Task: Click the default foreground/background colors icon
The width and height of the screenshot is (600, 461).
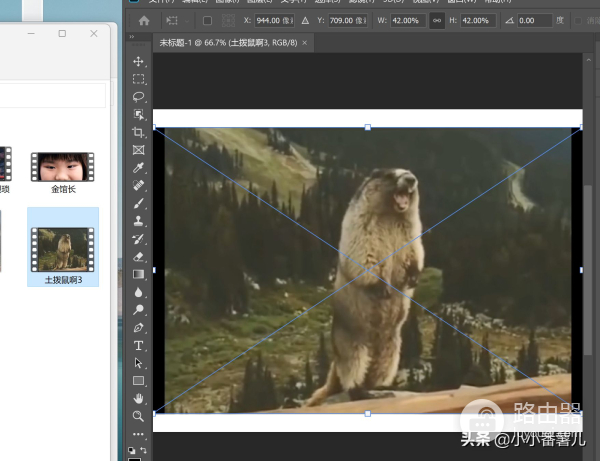Action: click(132, 450)
